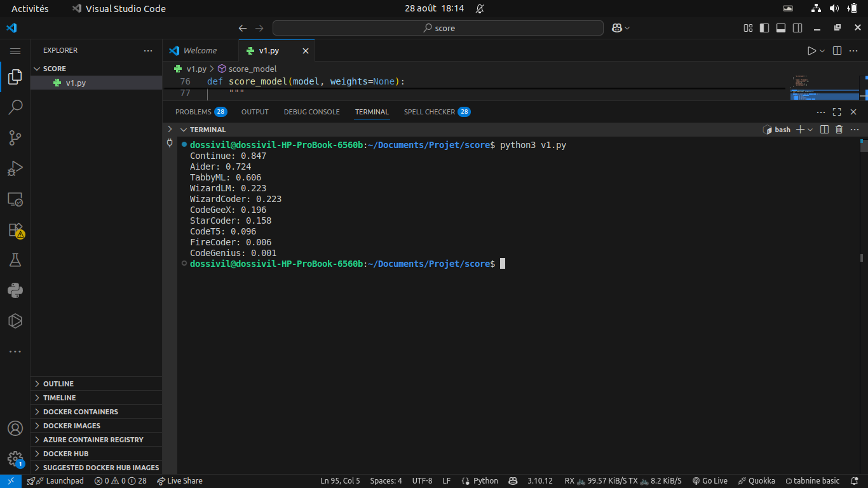Open Extensions view with warning badge

pos(15,229)
